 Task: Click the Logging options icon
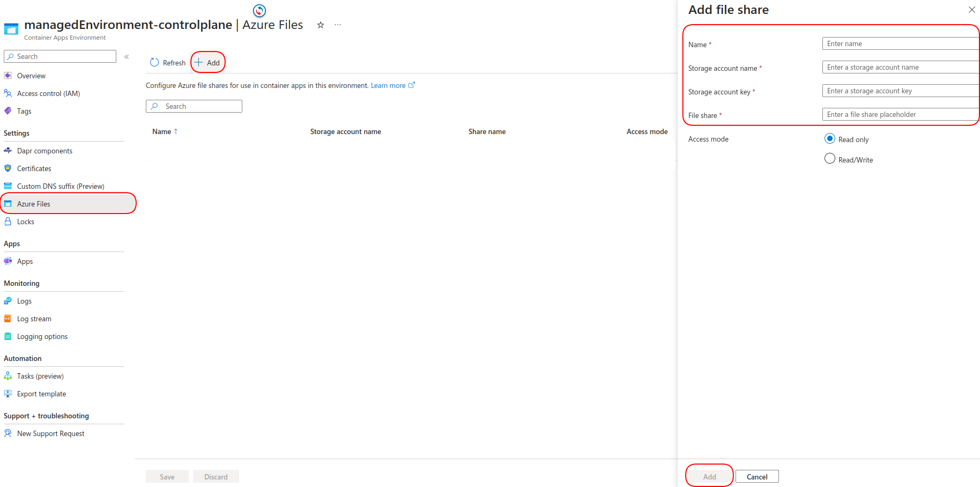pos(8,336)
